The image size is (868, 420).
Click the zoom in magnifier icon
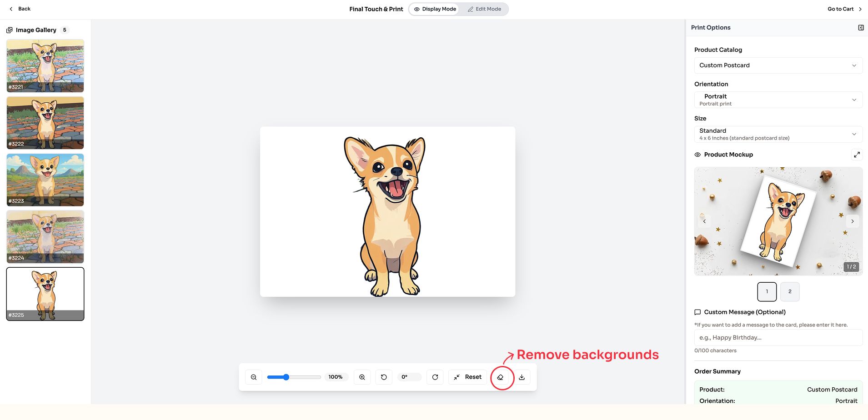(362, 377)
